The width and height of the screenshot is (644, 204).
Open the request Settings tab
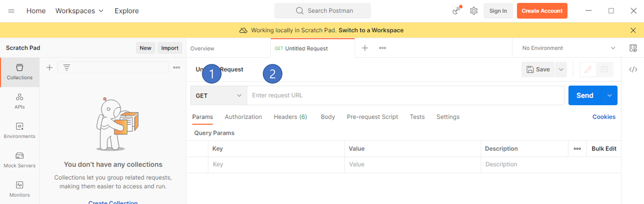(x=448, y=117)
